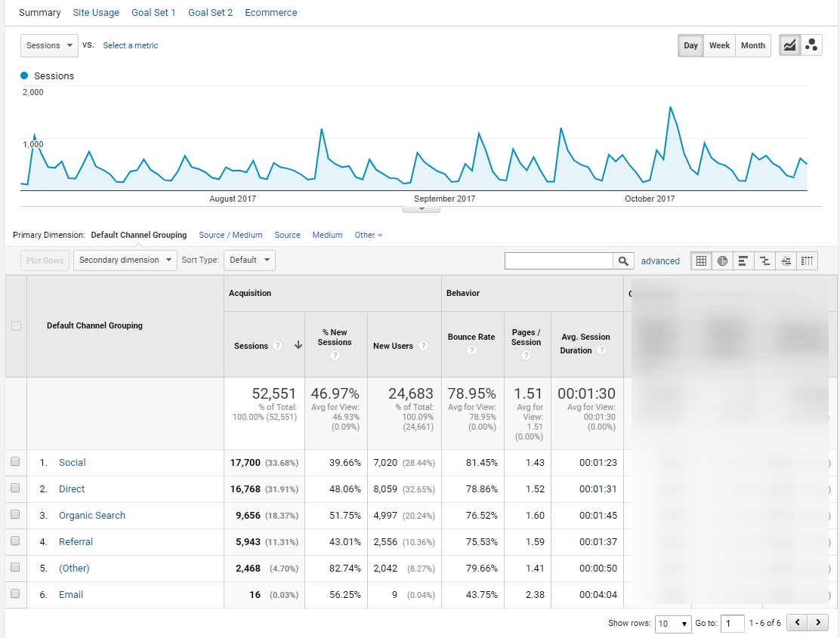The height and width of the screenshot is (638, 840).
Task: Switch to the Site Usage tab
Action: coord(96,13)
